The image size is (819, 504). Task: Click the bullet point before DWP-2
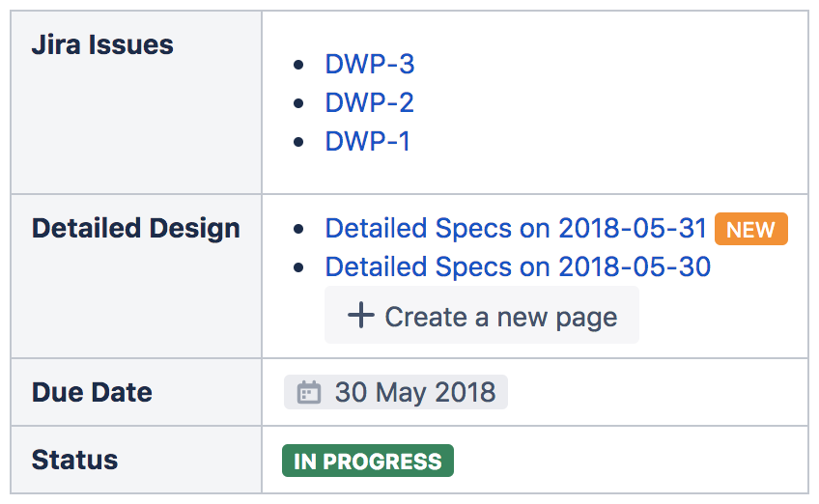tap(299, 103)
